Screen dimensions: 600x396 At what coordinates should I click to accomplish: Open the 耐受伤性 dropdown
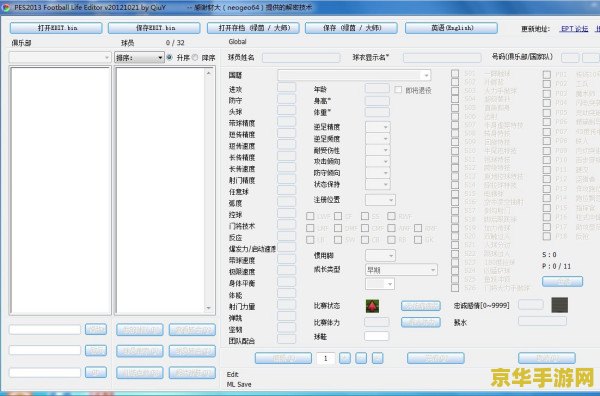tap(378, 150)
